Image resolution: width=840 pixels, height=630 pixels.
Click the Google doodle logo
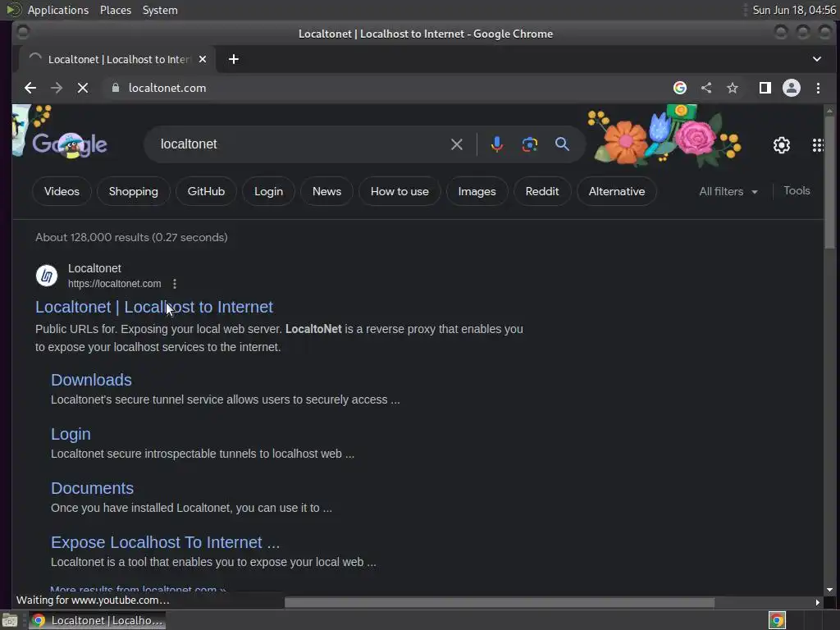69,144
